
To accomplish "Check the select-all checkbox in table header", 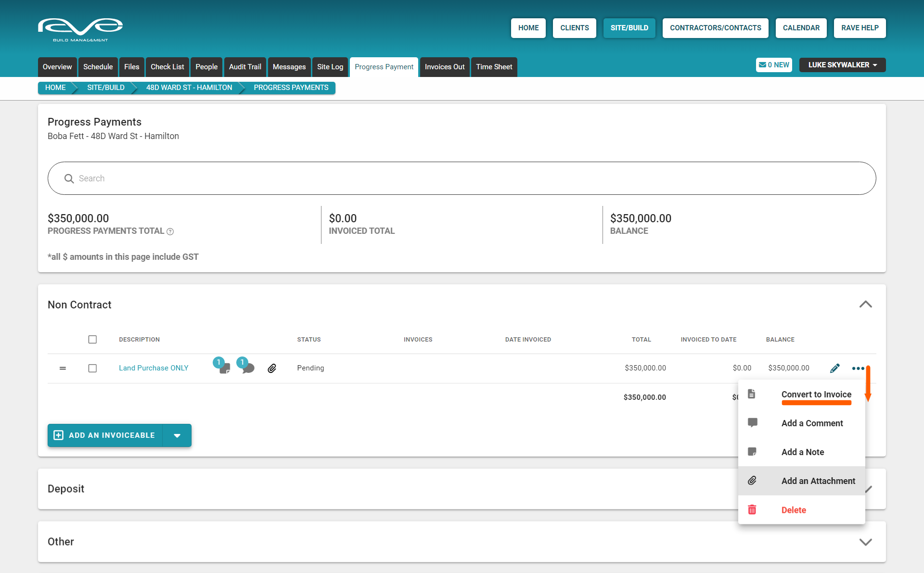I will 92,339.
